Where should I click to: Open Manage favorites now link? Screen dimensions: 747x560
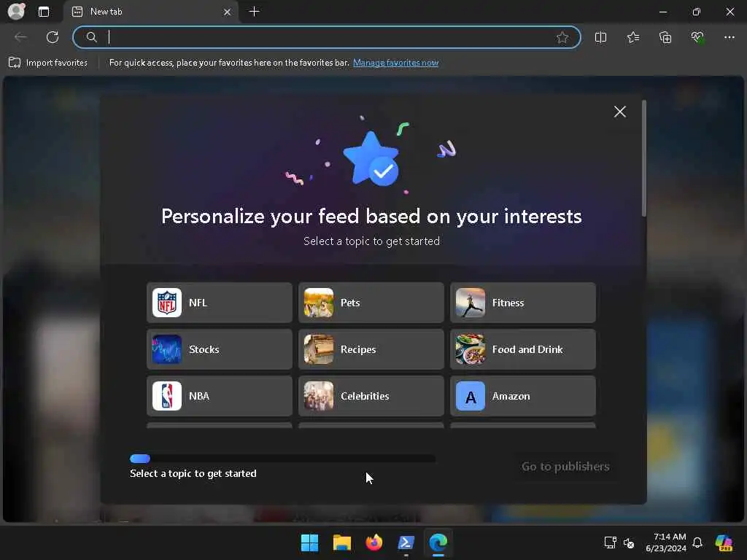395,63
